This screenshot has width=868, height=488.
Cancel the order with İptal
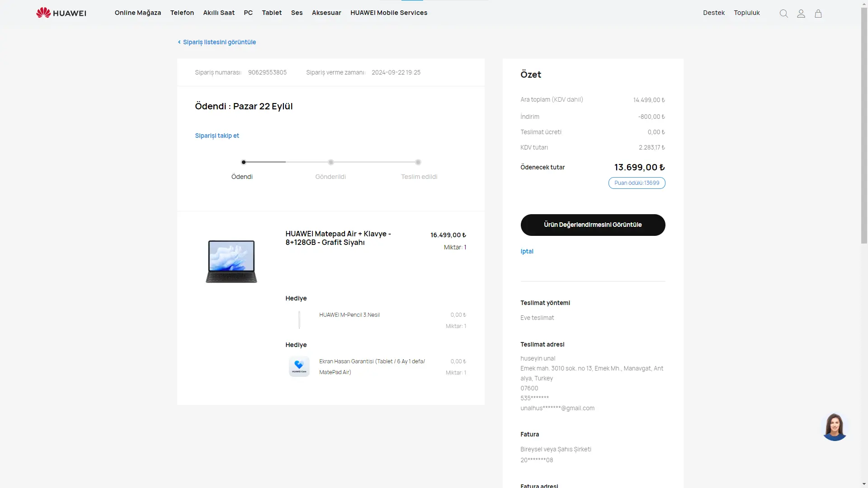click(527, 251)
